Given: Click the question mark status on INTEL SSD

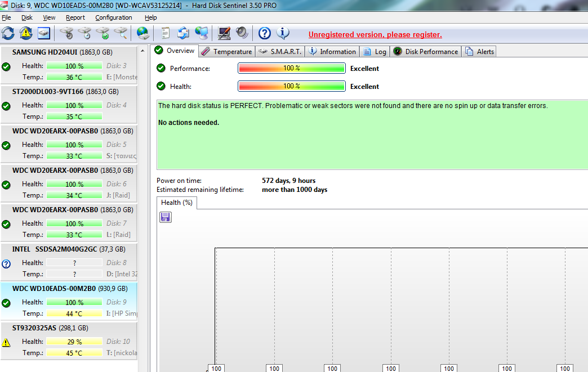Looking at the screenshot, I should 6,264.
